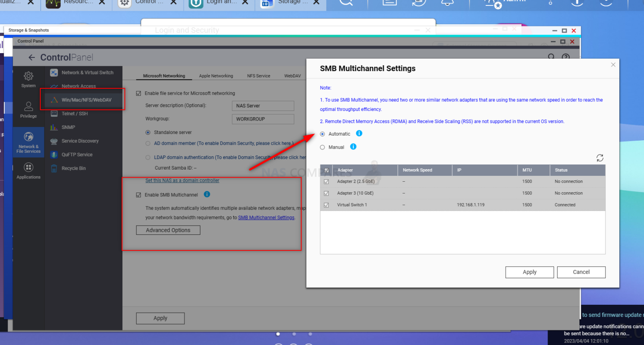The image size is (644, 345).
Task: Click the refresh icon above adapter table
Action: click(600, 158)
